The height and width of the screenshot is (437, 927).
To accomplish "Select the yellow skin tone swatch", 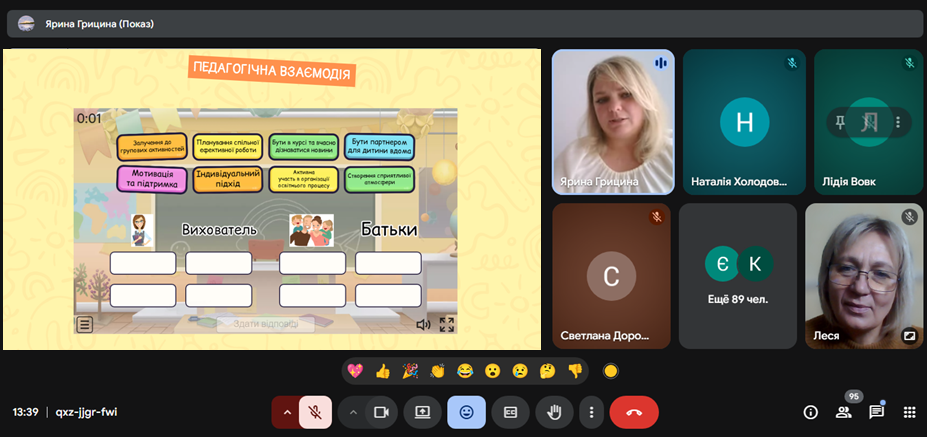I will click(611, 371).
